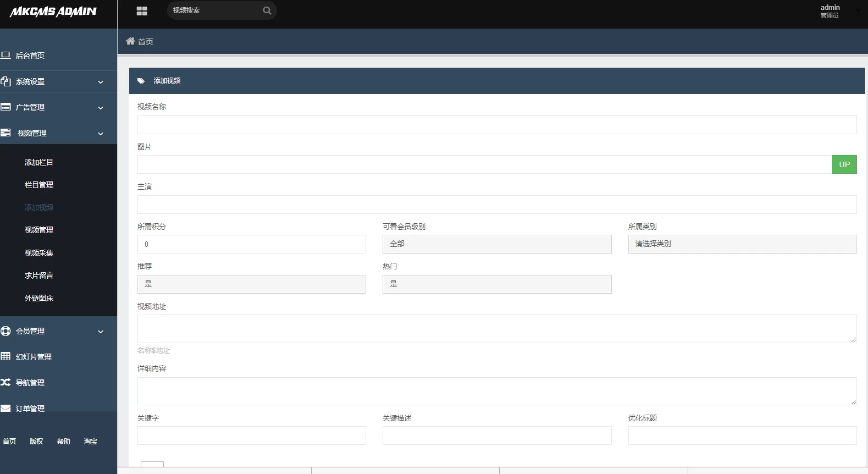Click the 后台首页 laptop icon

click(x=6, y=56)
